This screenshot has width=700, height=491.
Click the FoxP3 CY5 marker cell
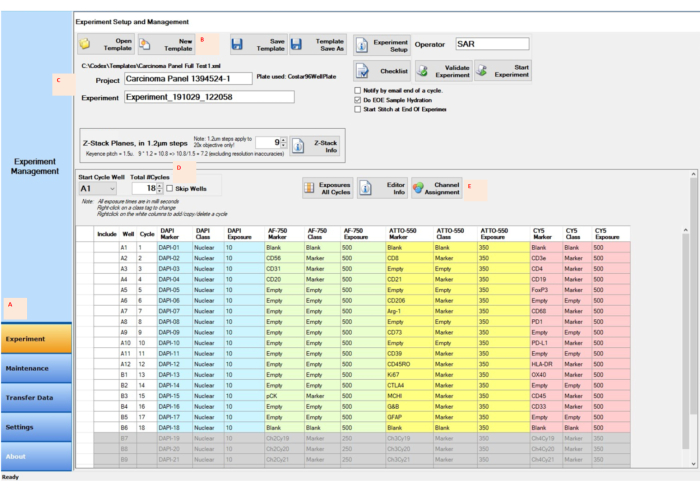point(546,290)
